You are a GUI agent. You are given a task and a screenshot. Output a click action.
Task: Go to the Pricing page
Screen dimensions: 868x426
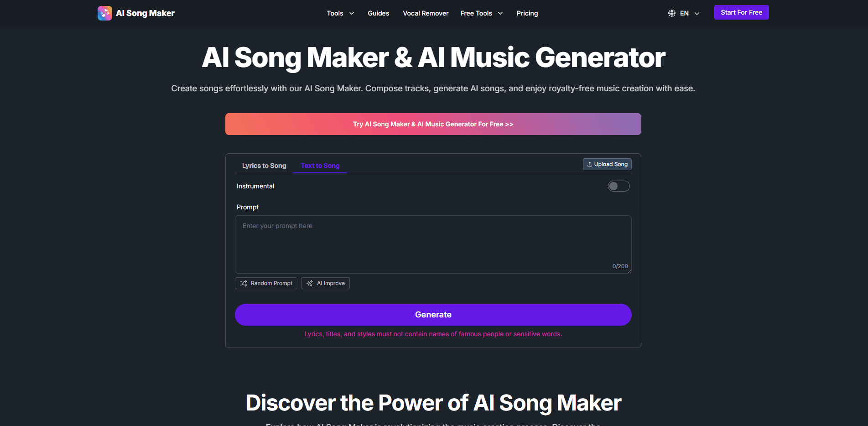click(527, 13)
